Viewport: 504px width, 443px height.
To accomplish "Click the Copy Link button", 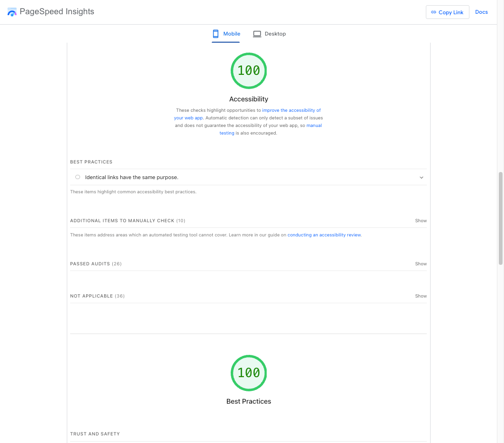I will 447,12.
